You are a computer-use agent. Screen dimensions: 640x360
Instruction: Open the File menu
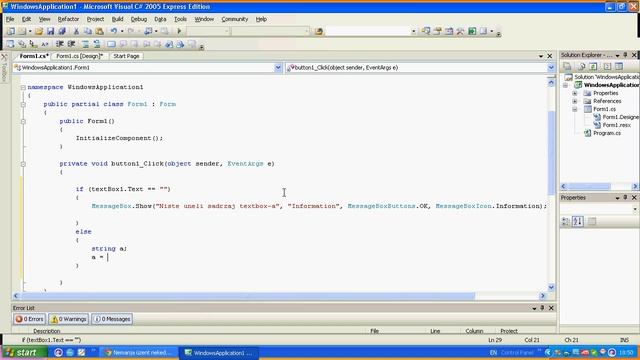10,19
